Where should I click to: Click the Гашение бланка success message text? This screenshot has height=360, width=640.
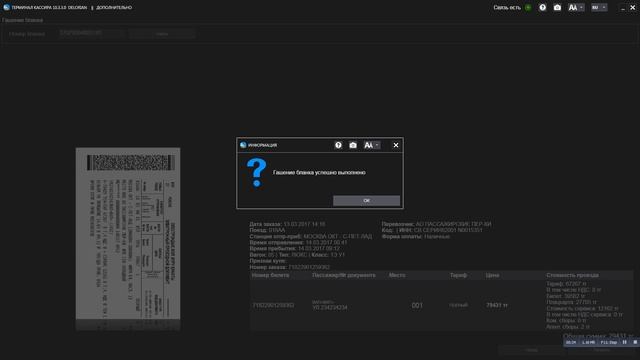(319, 173)
